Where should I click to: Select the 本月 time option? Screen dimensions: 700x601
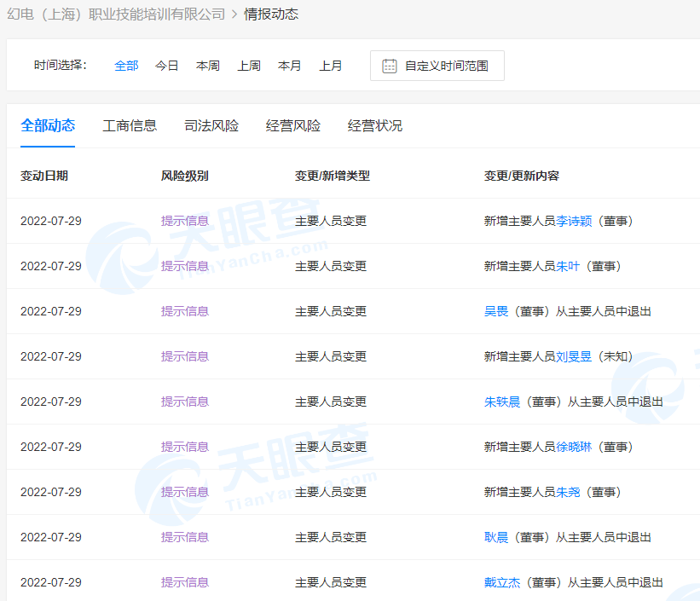[x=290, y=66]
